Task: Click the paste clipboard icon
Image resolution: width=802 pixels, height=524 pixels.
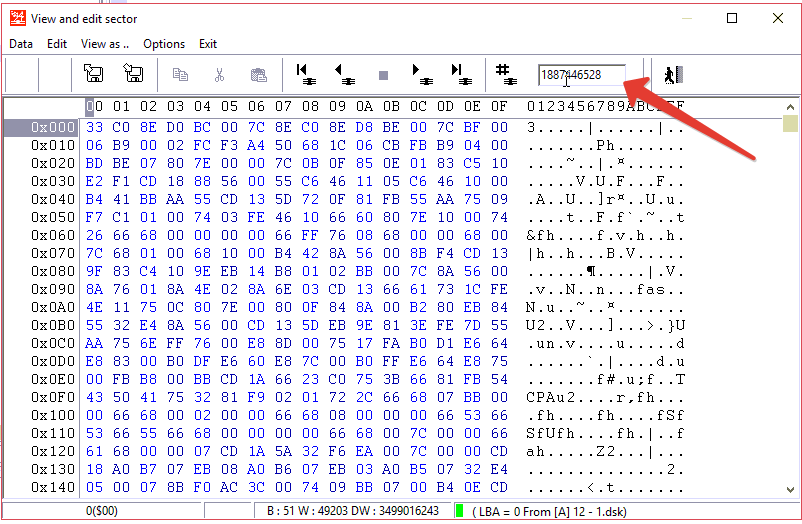Action: pyautogui.click(x=258, y=74)
